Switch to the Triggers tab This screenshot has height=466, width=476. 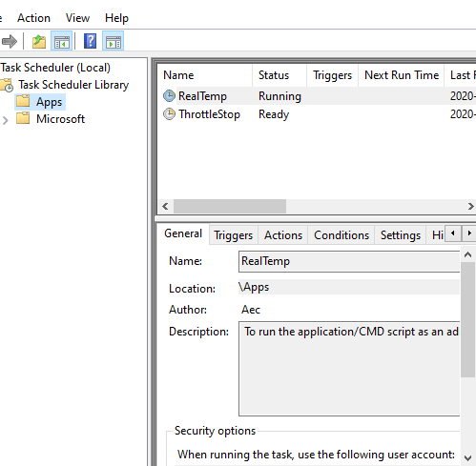[x=233, y=235]
